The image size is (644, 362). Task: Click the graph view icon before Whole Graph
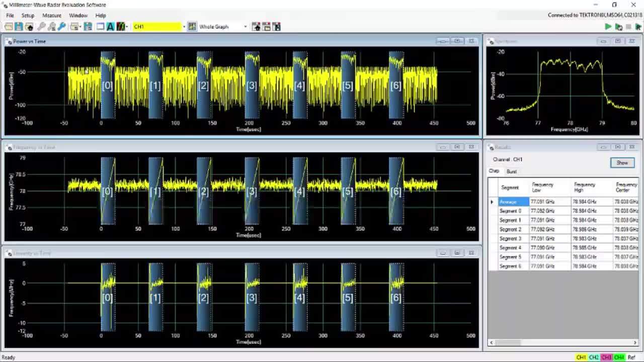coord(192,27)
